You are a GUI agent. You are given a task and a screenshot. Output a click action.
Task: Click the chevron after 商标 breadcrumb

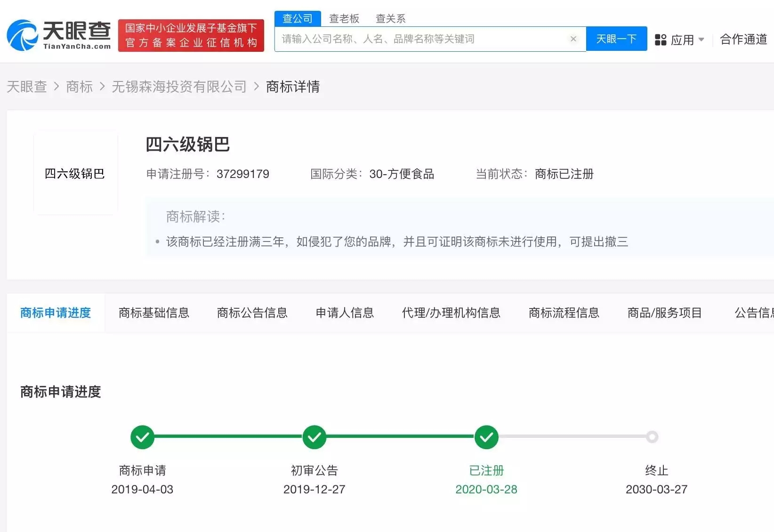pos(101,87)
